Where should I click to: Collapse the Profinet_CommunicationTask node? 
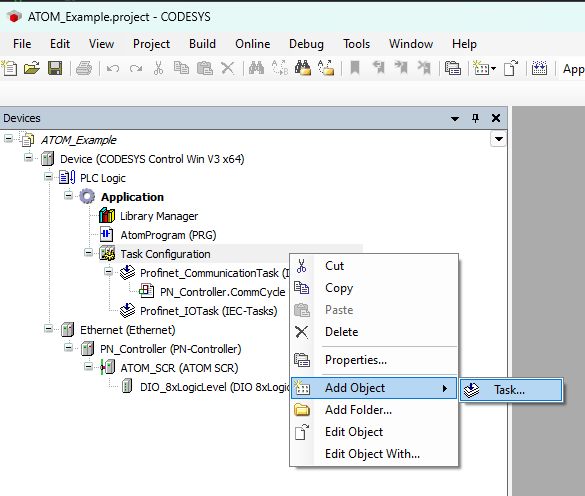108,272
